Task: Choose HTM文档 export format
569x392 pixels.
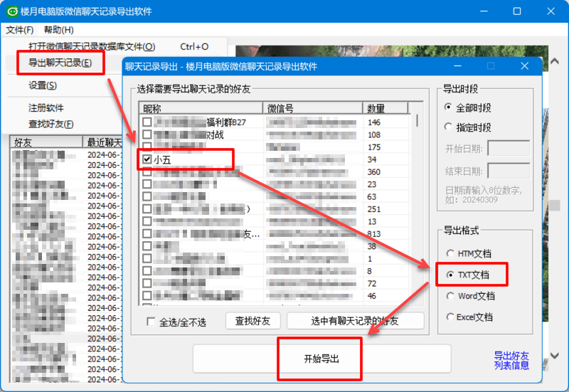Action: coord(450,253)
